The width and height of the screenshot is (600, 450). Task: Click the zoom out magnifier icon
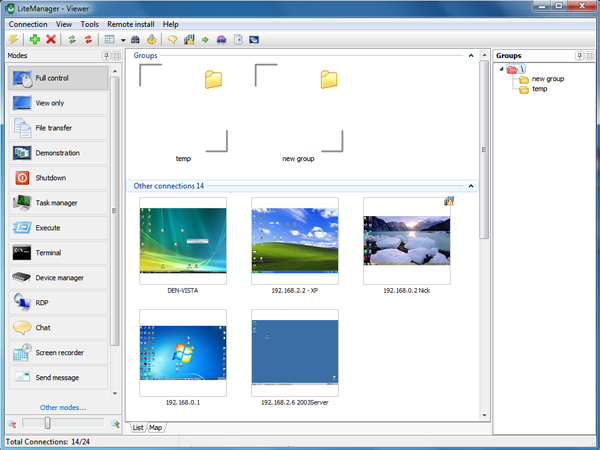(12, 424)
